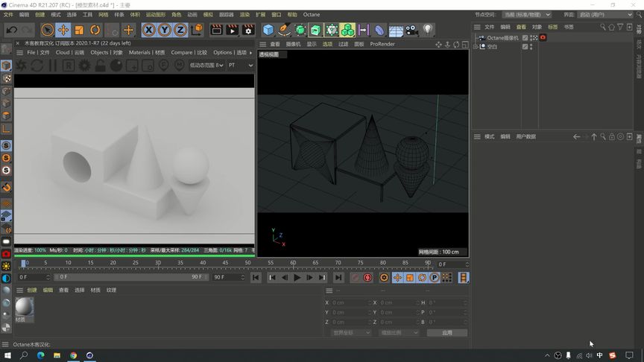Viewport: 644px width, 362px height.
Task: Select the Move tool in top toolbar
Action: click(x=63, y=30)
